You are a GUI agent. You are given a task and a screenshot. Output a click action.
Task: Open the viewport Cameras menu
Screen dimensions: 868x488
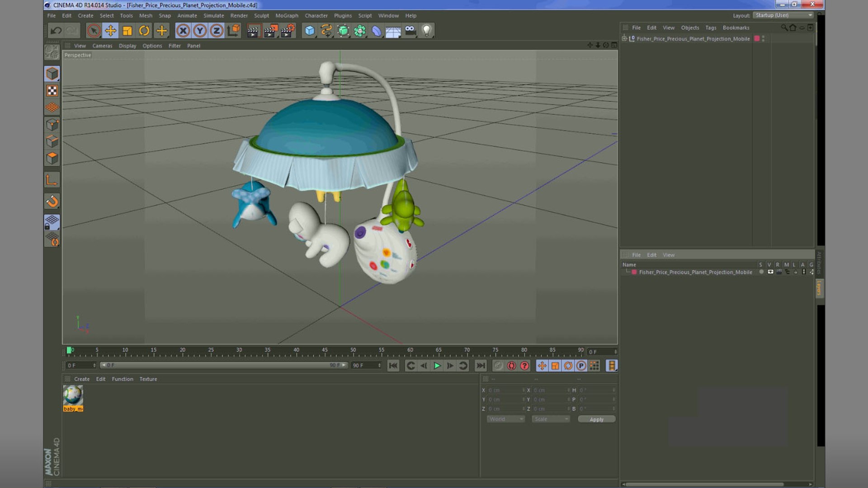pyautogui.click(x=102, y=46)
